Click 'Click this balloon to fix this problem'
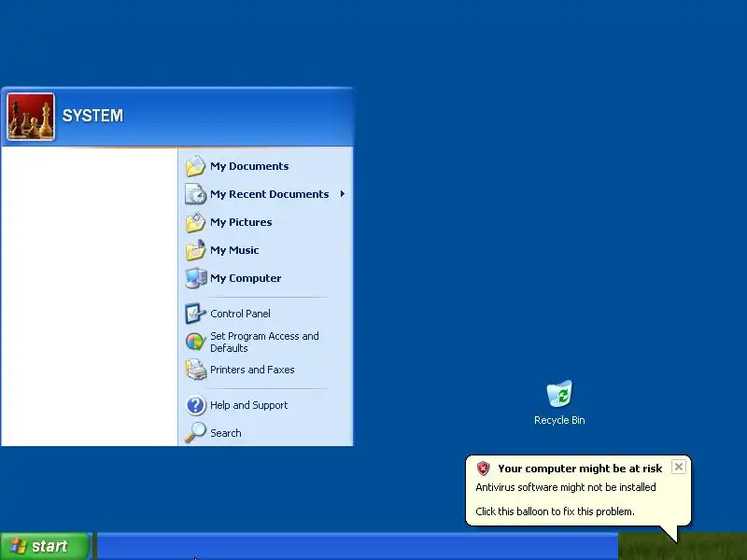Viewport: 747px width, 560px height. (555, 511)
